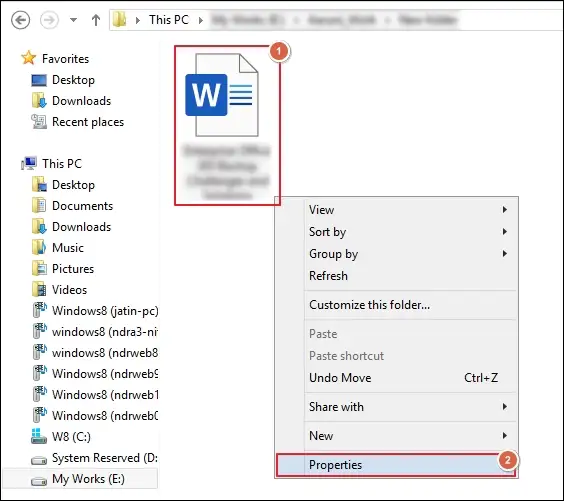
Task: Click the Downloads folder icon under This PC
Action: point(39,227)
